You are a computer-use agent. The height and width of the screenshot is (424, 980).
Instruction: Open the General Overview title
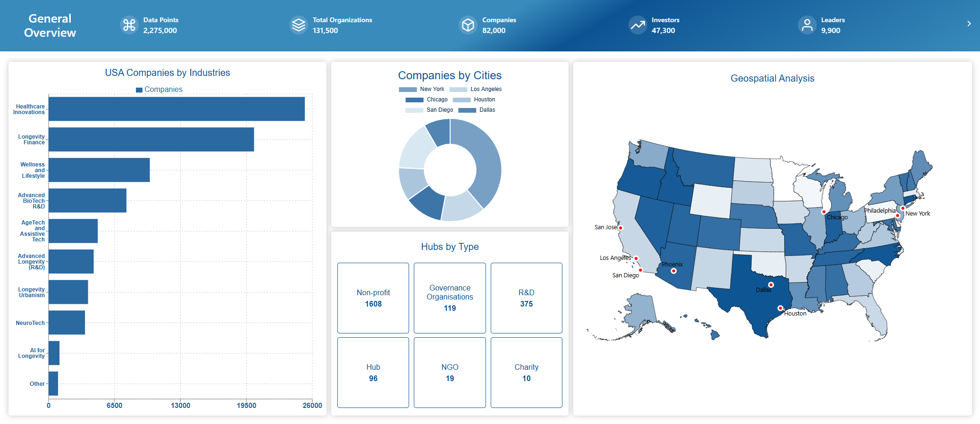[x=50, y=25]
